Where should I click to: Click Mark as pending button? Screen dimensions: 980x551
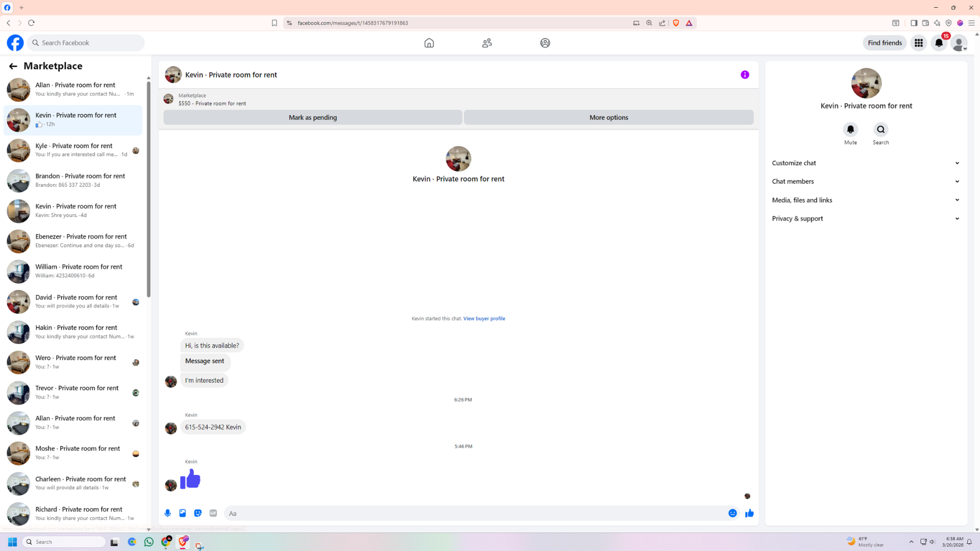[312, 117]
